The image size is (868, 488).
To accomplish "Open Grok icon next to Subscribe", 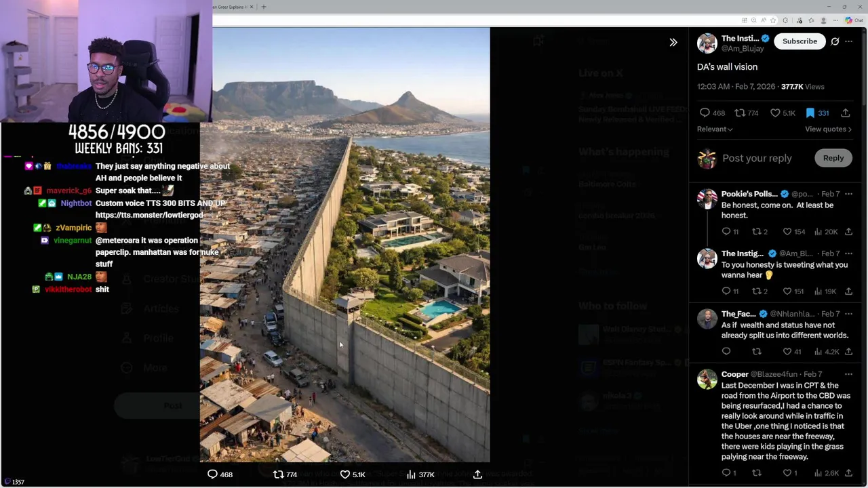I will click(x=835, y=41).
